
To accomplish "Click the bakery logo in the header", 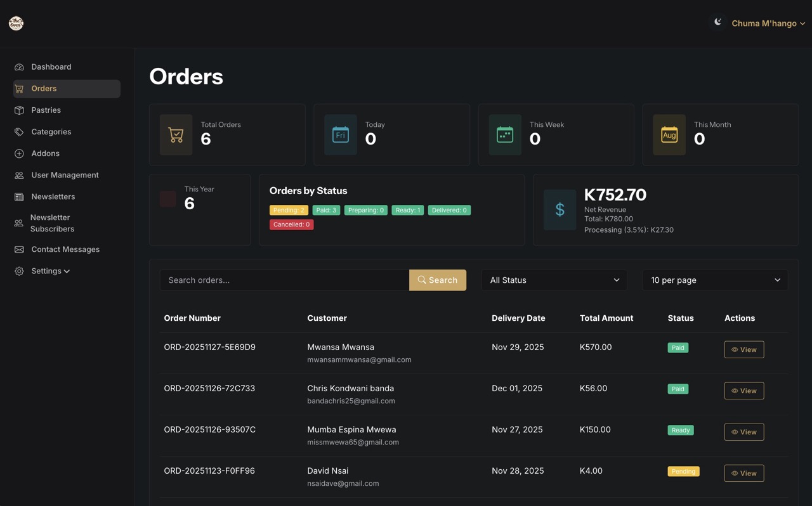I will point(16,23).
